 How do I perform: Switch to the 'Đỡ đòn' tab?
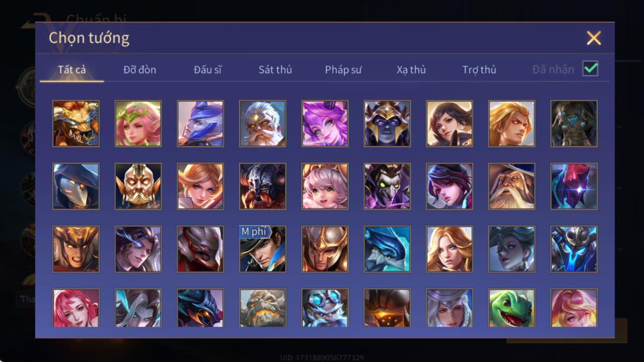pos(140,70)
